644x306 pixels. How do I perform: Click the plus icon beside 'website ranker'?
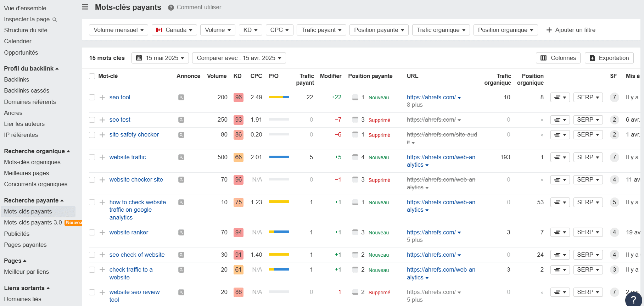tap(102, 232)
